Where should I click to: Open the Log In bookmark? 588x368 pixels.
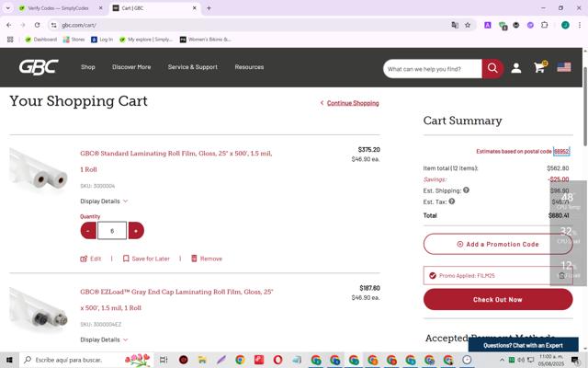click(x=102, y=40)
